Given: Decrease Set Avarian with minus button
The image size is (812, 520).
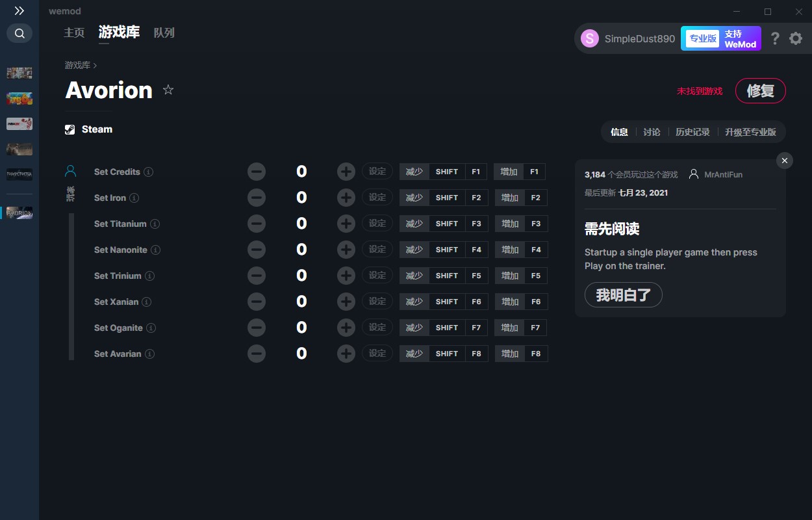Looking at the screenshot, I should [x=257, y=354].
